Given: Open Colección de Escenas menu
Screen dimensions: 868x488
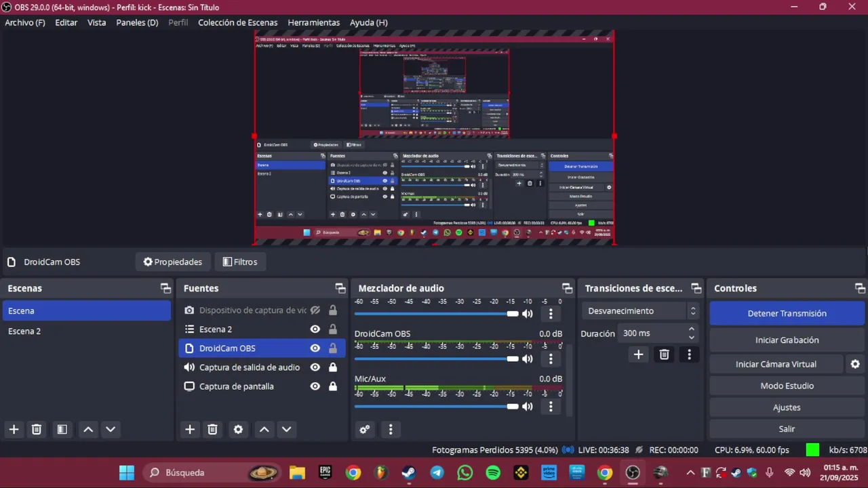Looking at the screenshot, I should point(238,22).
